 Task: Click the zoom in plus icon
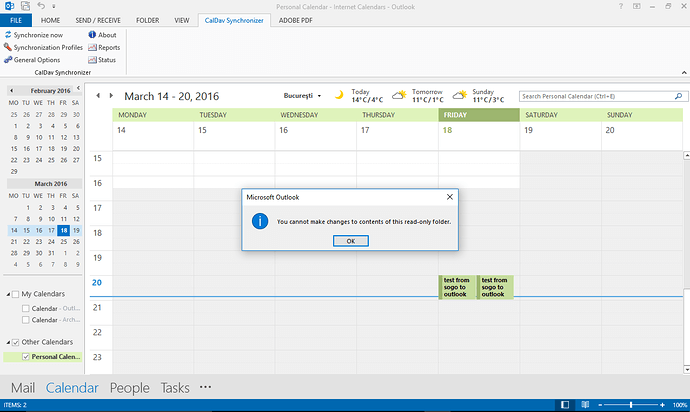pos(662,405)
